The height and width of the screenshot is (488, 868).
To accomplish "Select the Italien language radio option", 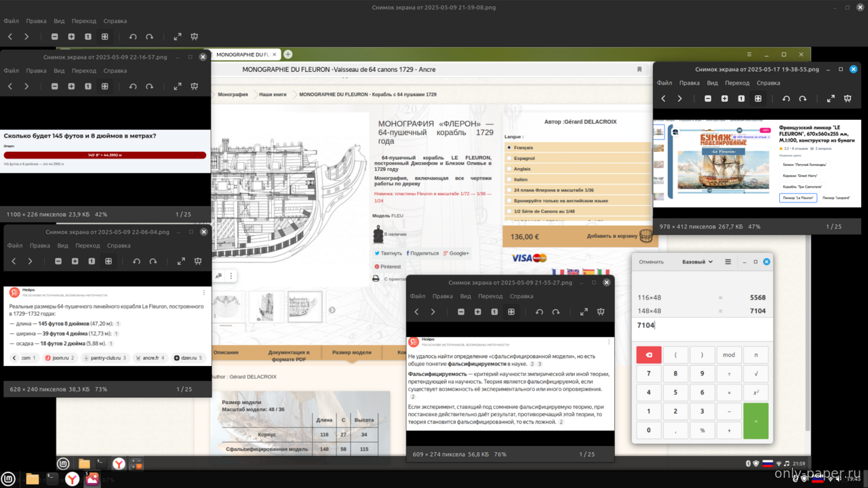I will click(x=509, y=180).
